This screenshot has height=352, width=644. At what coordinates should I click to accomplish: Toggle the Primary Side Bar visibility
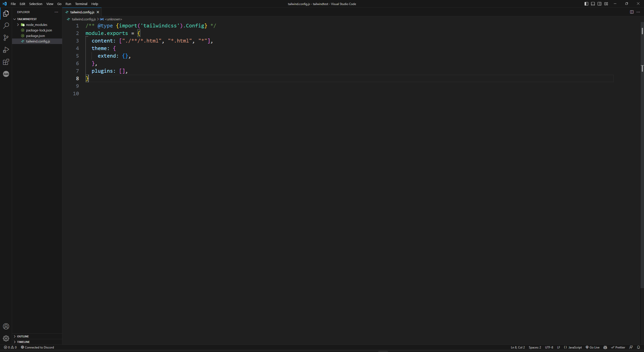586,4
